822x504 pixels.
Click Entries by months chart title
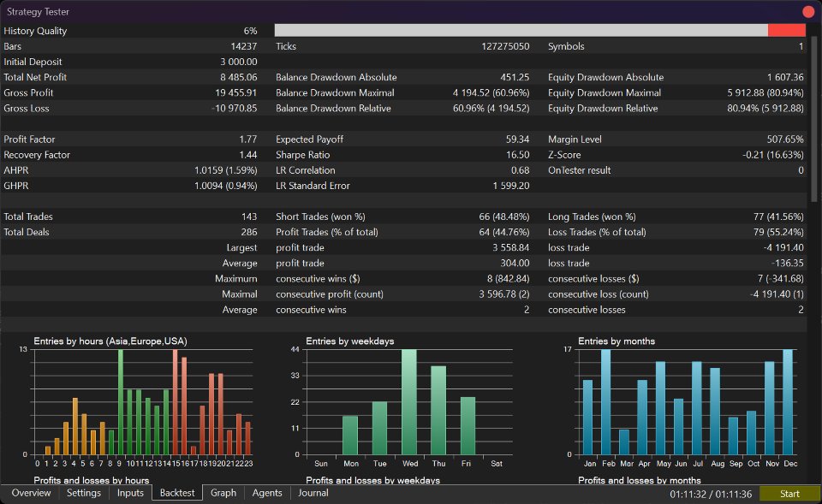[x=616, y=341]
